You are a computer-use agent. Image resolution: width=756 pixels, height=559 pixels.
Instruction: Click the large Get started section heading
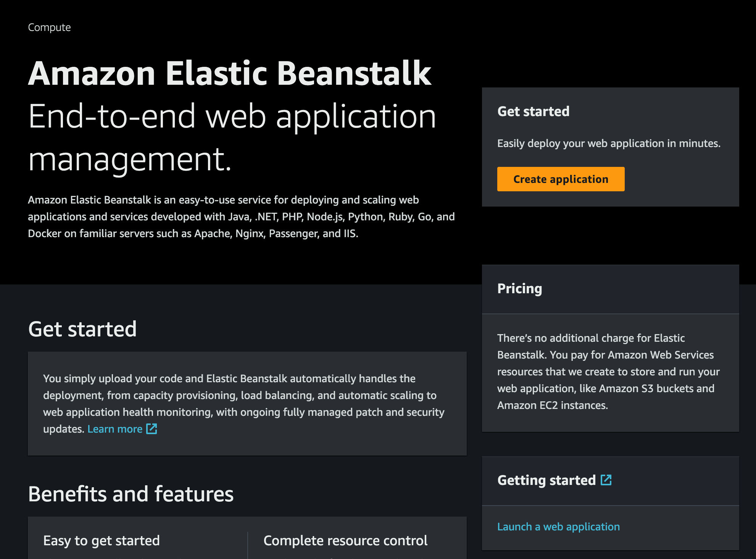82,329
